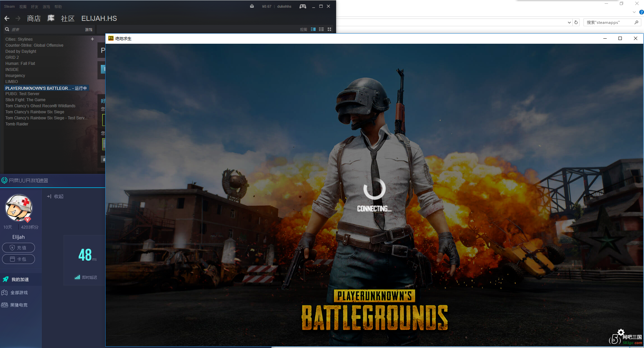Add a game using plus icon
Screen dimensions: 644x348
pyautogui.click(x=92, y=39)
